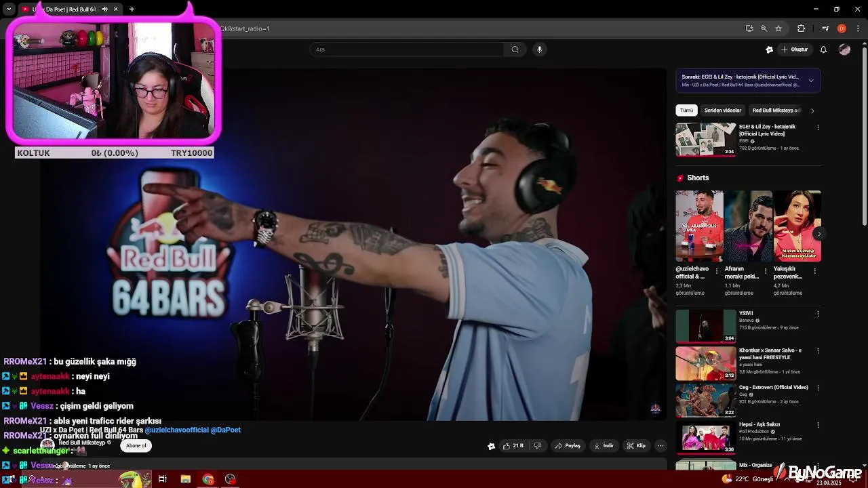Close the UZI x Da Poet tab
The height and width of the screenshot is (488, 868).
[115, 9]
